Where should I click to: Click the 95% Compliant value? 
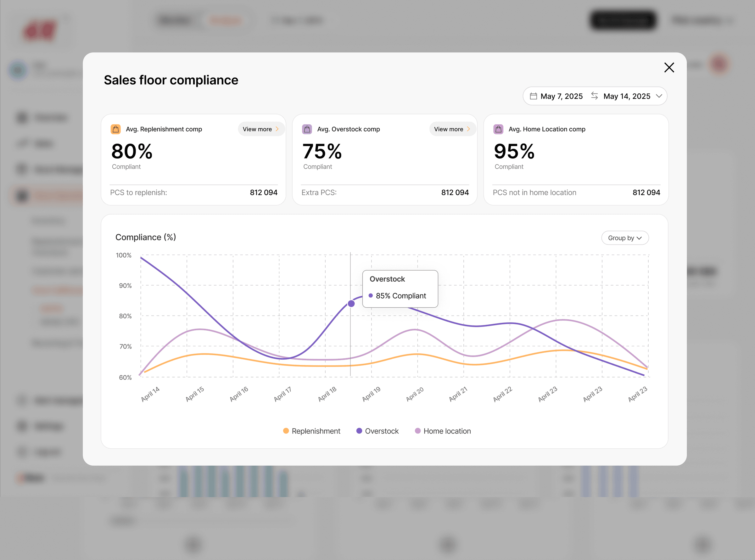click(x=514, y=152)
